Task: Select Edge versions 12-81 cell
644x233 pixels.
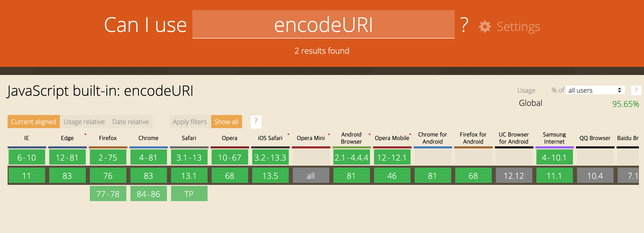Action: [x=67, y=157]
